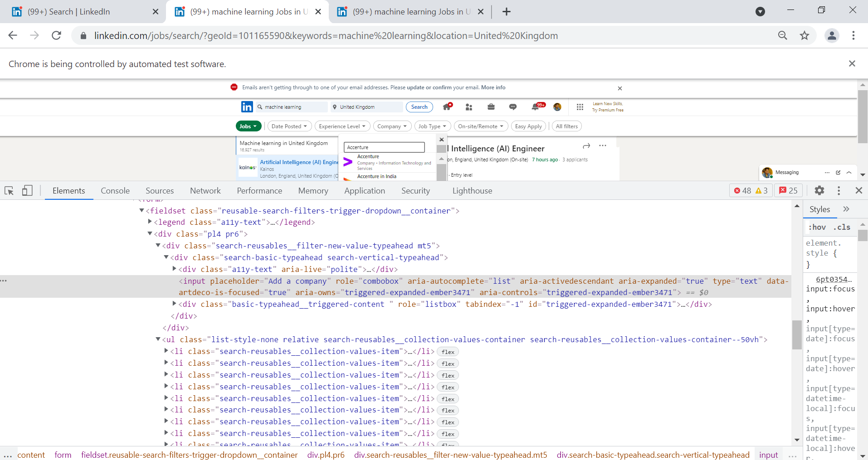
Task: Open Job Type filter dropdown
Action: 433,126
